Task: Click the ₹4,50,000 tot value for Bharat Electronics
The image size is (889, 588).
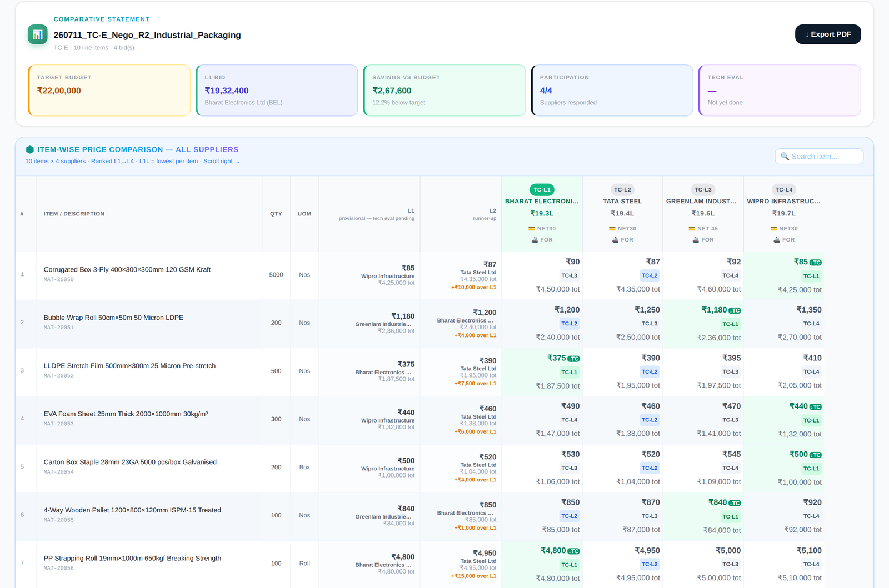Action: (x=557, y=289)
